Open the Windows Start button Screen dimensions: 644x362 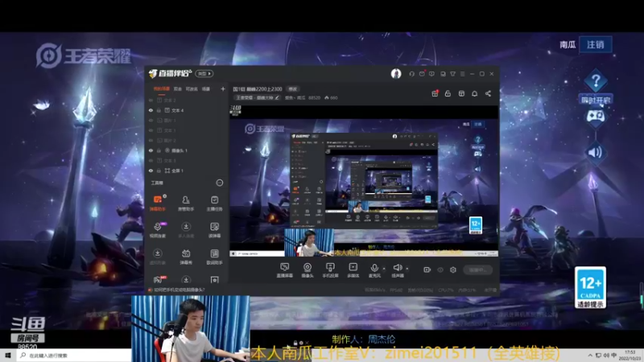point(8,356)
